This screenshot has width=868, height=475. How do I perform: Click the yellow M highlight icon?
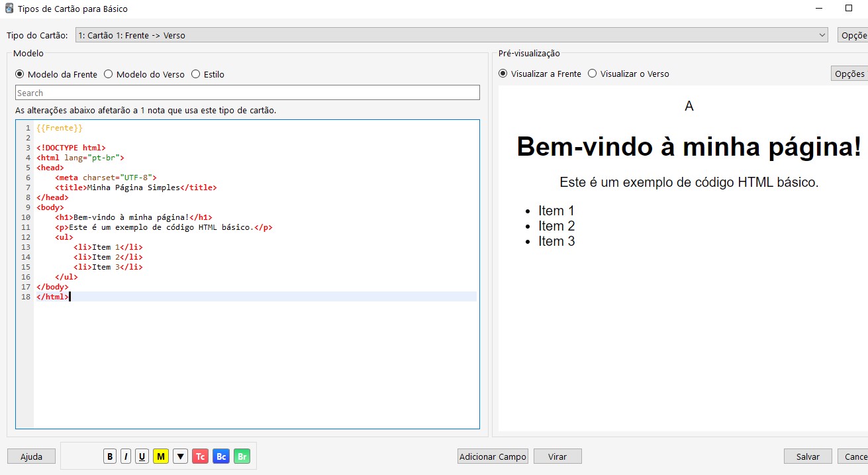point(160,456)
